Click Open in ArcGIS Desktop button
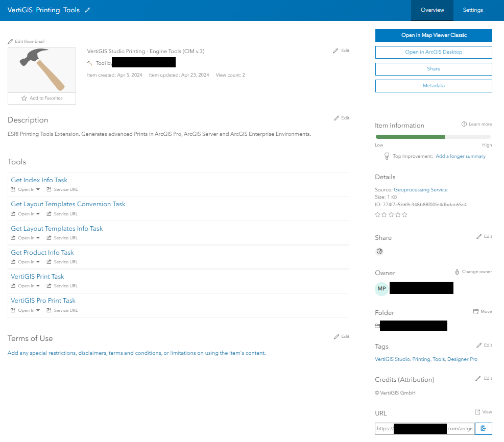 (434, 52)
